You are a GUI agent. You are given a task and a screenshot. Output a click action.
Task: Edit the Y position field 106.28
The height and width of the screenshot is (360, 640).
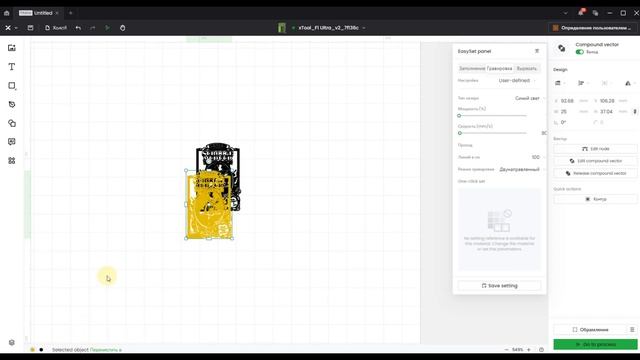click(x=611, y=101)
